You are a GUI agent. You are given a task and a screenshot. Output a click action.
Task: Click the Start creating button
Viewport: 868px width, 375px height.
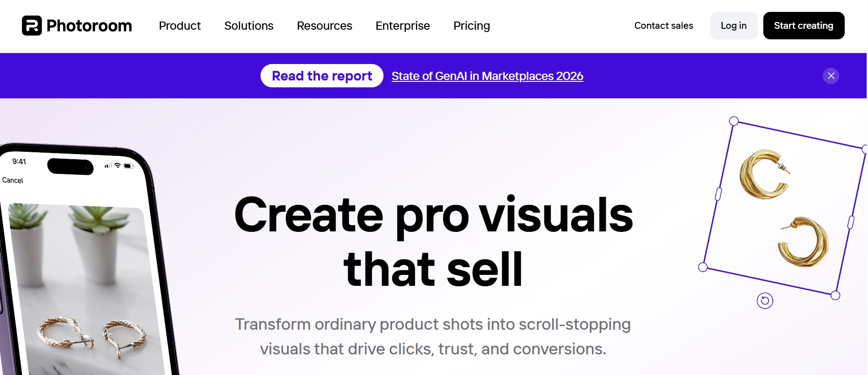coord(803,26)
